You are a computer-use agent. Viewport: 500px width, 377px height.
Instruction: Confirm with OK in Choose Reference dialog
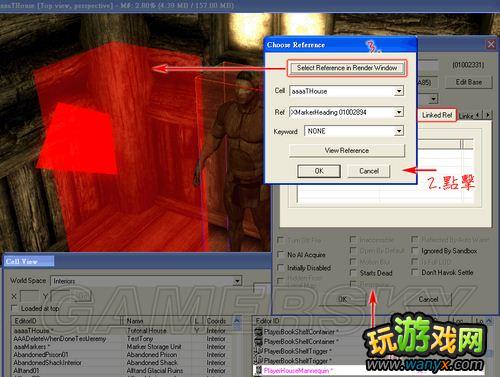pos(319,171)
